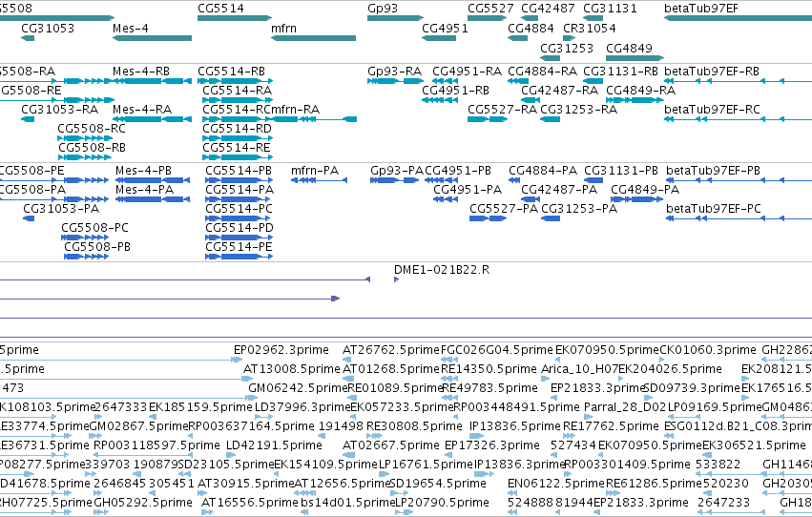Click the mfrn gene label
The height and width of the screenshot is (517, 812).
[x=283, y=28]
